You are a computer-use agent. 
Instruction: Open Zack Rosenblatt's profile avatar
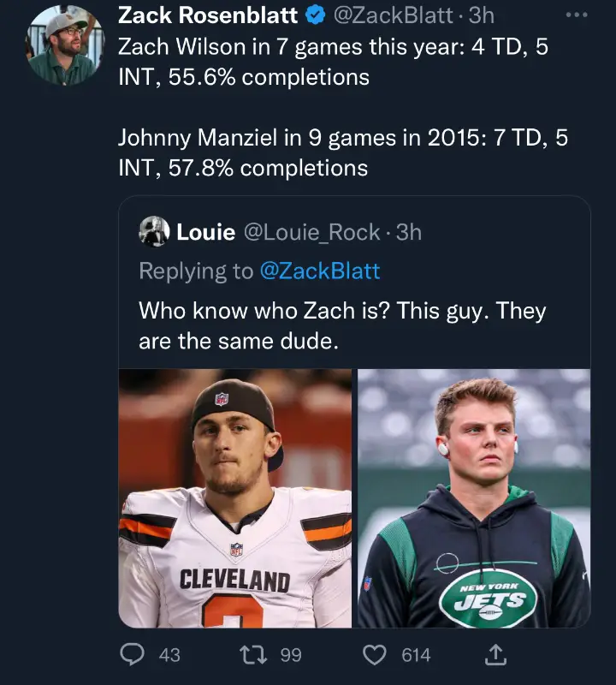pyautogui.click(x=65, y=45)
